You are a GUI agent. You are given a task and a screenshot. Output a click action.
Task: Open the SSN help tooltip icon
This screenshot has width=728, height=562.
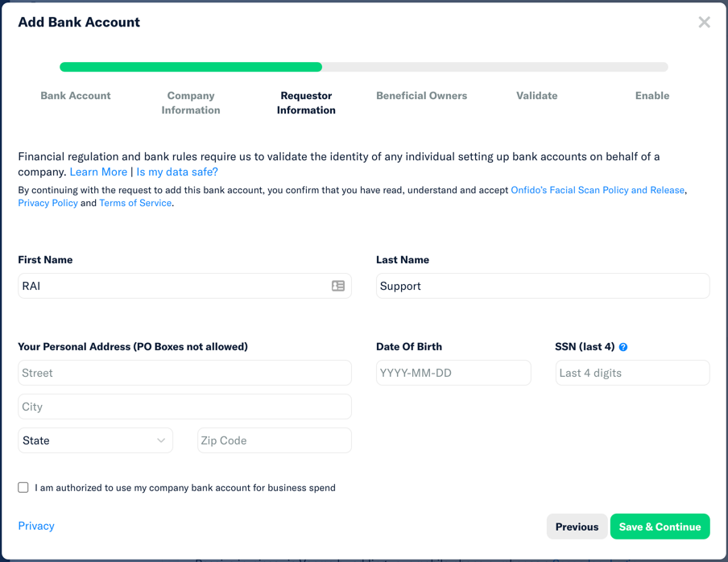coord(623,346)
